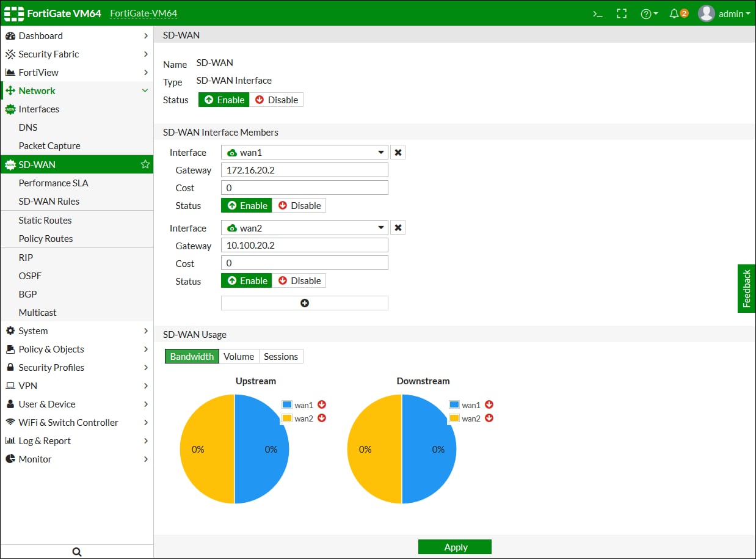Screen dimensions: 756x559
Task: Click the Network arrows icon
Action: coord(10,91)
